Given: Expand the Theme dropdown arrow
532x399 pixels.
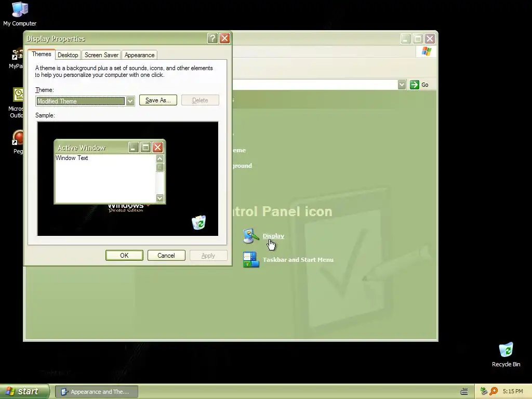Looking at the screenshot, I should pyautogui.click(x=130, y=101).
